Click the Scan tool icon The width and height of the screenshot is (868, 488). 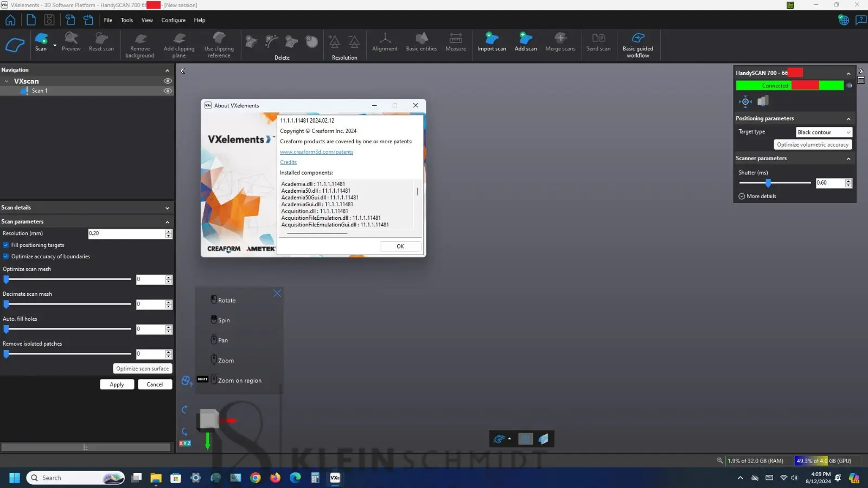pyautogui.click(x=41, y=39)
